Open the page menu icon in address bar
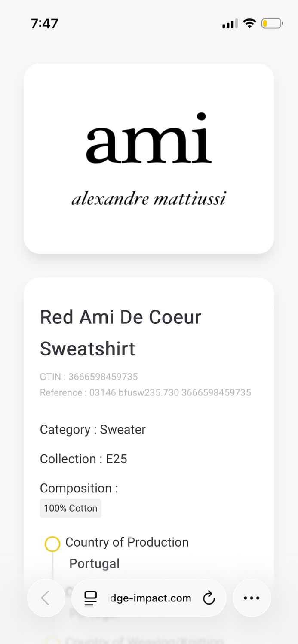Viewport: 298px width, 644px height. point(90,598)
